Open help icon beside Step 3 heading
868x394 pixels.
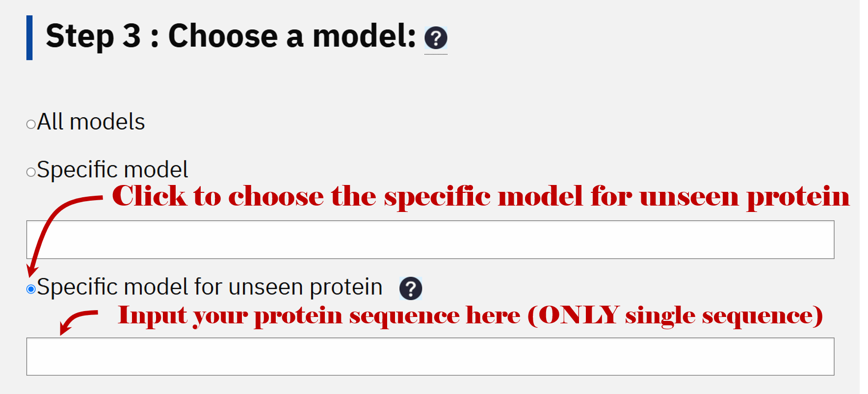436,38
